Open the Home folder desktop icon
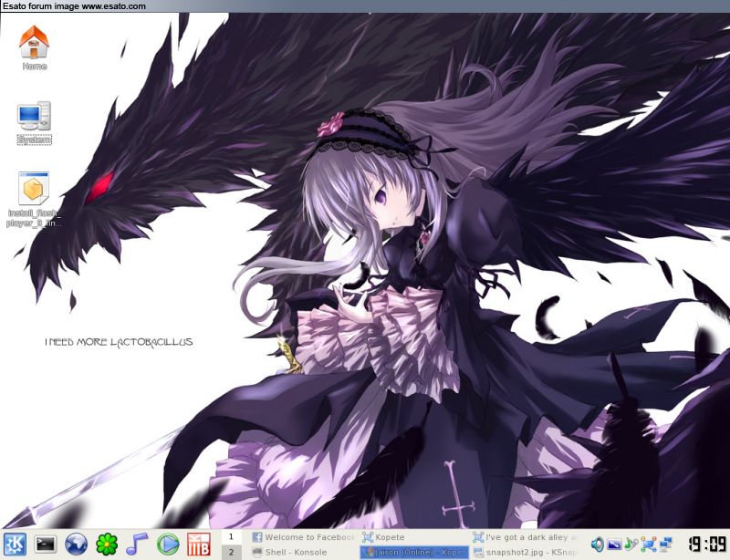 34,47
